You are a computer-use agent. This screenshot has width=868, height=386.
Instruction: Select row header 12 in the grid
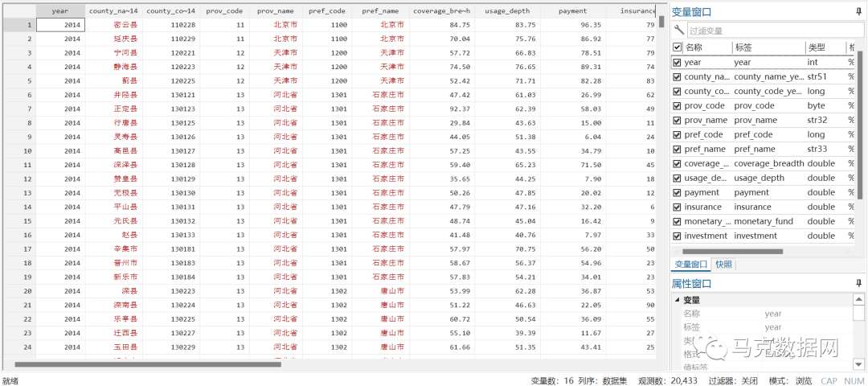(x=18, y=179)
